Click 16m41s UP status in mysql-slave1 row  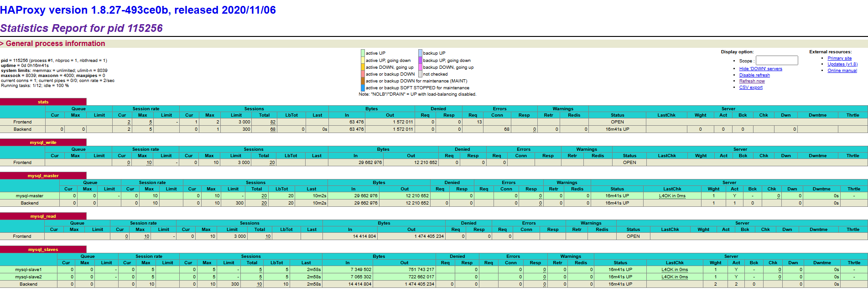click(x=620, y=270)
